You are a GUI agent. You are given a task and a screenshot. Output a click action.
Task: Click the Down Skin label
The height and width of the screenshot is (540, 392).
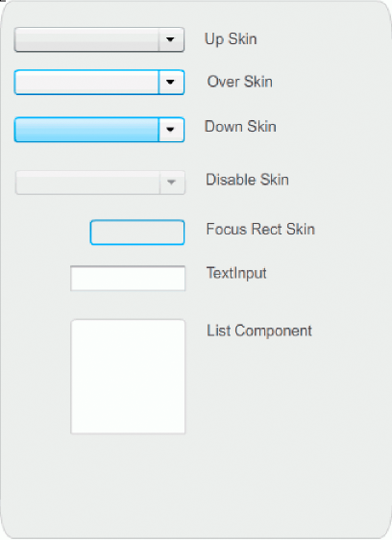[x=240, y=127]
